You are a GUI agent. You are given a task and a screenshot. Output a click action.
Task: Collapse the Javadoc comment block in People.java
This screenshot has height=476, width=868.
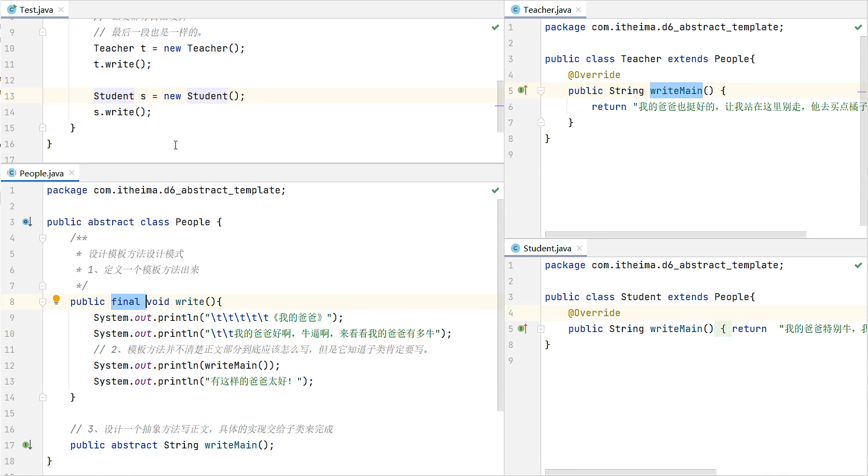(43, 238)
